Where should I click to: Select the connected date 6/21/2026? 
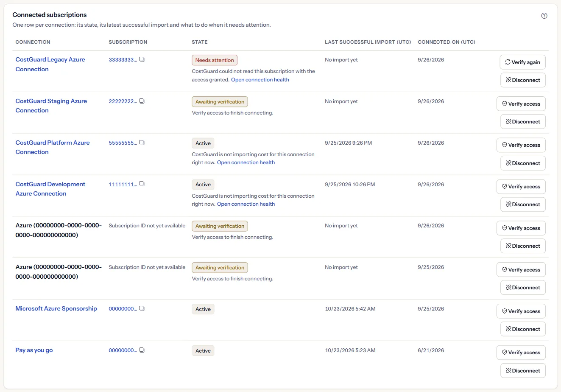click(x=431, y=350)
